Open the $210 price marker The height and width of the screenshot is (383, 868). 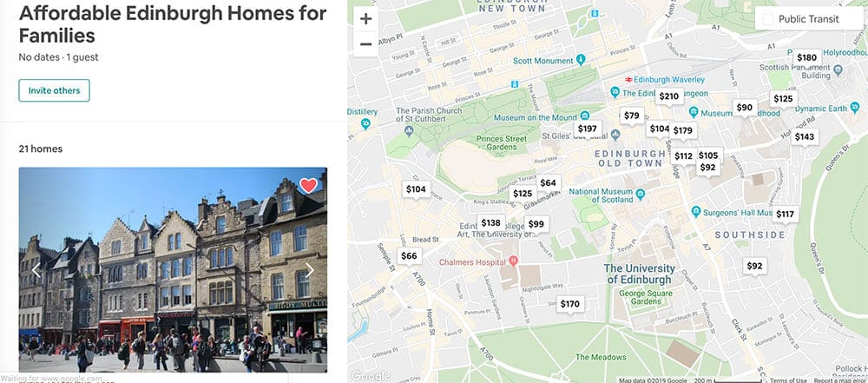click(668, 96)
